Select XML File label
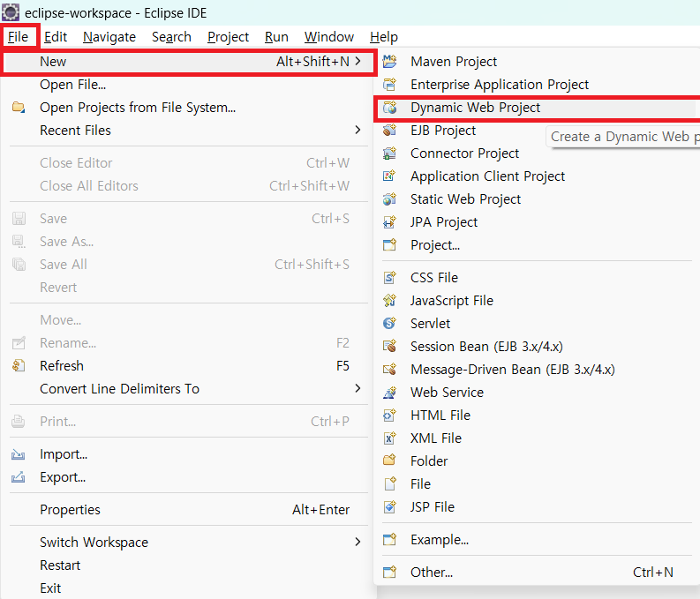Viewport: 700px width, 599px height. click(436, 438)
